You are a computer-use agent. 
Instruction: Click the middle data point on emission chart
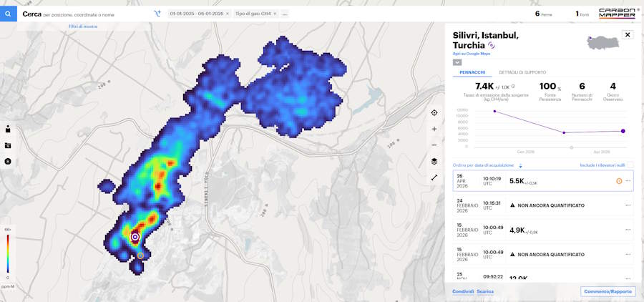coord(564,132)
